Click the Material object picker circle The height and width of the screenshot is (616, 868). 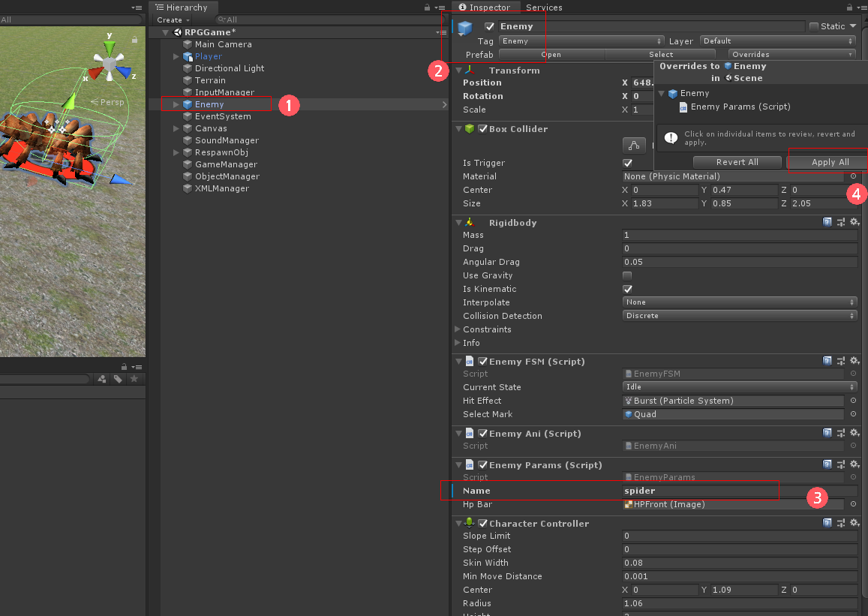[853, 176]
